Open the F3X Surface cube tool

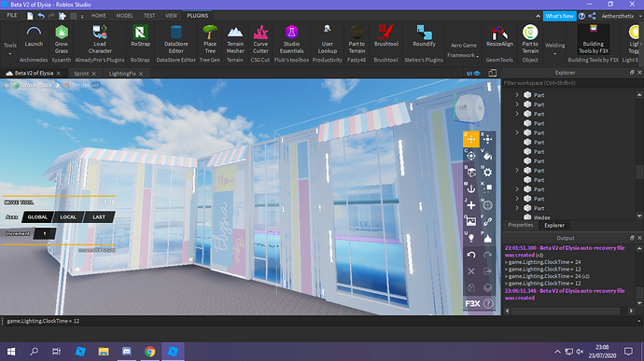(x=470, y=172)
